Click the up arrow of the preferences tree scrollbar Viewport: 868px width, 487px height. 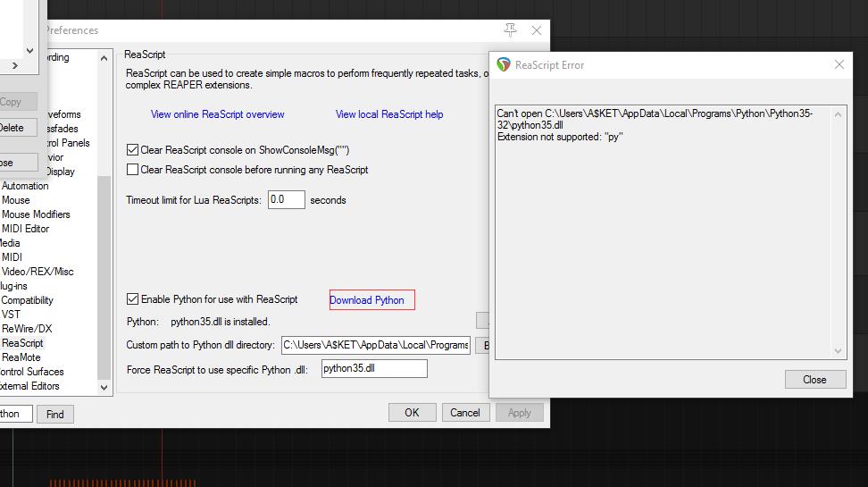(x=104, y=57)
